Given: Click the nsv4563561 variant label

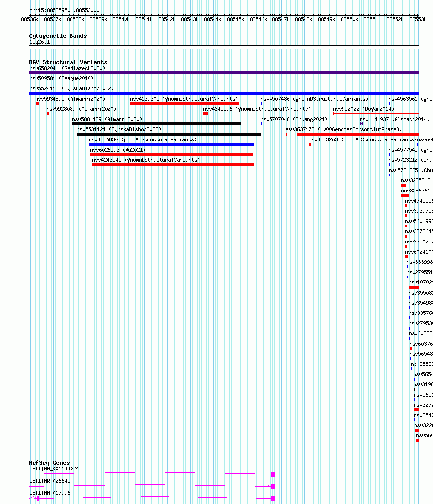Looking at the screenshot, I should point(411,99).
